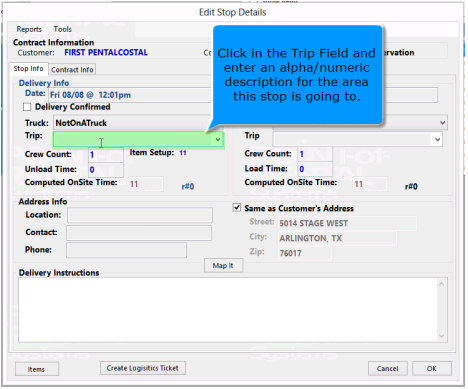Image resolution: width=468 pixels, height=389 pixels.
Task: Click inside the green Trip field
Action: [133, 140]
